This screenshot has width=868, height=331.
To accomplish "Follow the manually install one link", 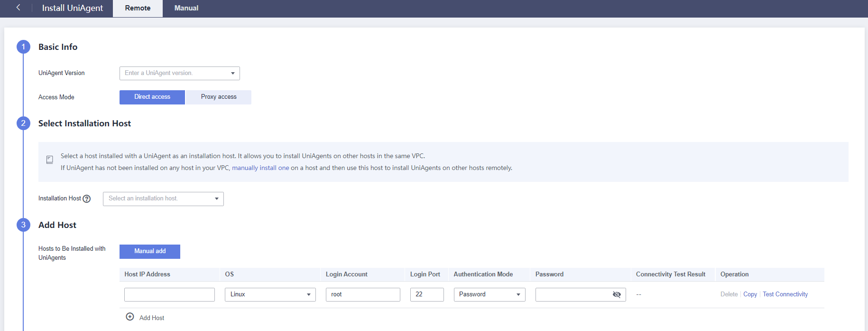I will [x=260, y=168].
